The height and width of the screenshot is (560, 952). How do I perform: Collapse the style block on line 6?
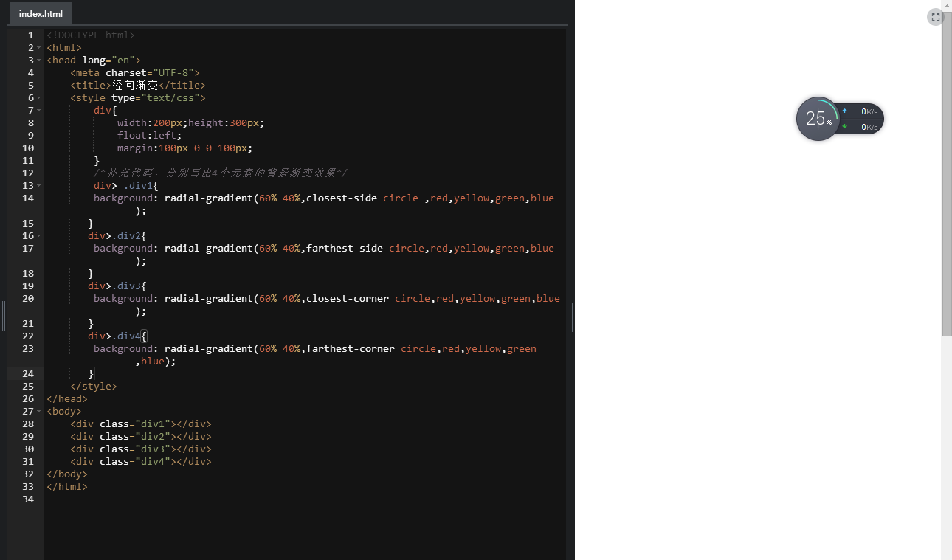coord(38,98)
